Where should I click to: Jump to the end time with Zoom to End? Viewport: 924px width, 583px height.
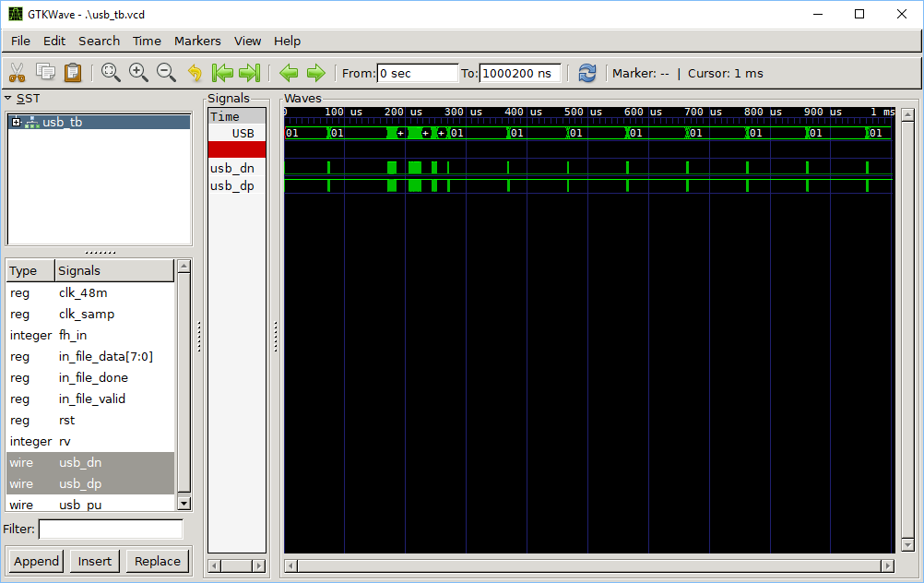249,73
